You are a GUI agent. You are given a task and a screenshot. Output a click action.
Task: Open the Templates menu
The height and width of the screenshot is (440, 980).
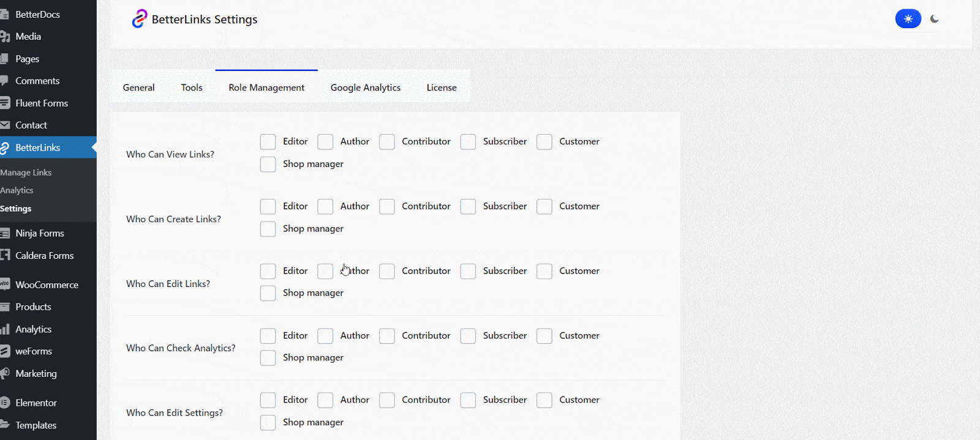[36, 425]
